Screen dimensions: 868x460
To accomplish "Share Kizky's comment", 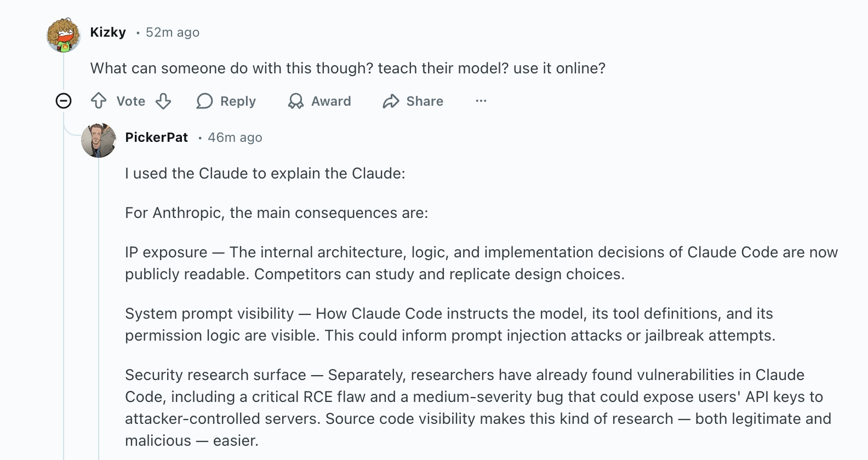I will (413, 101).
